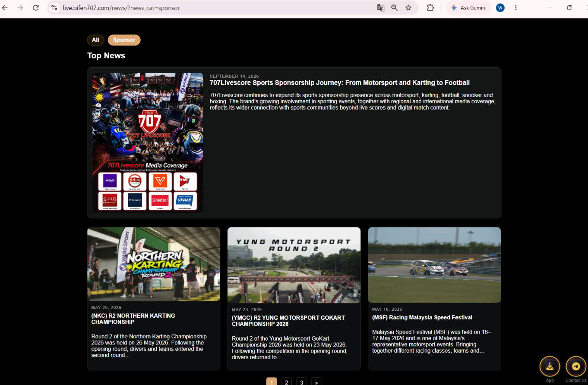Click the current page 1 button
This screenshot has height=385, width=588.
[x=272, y=382]
